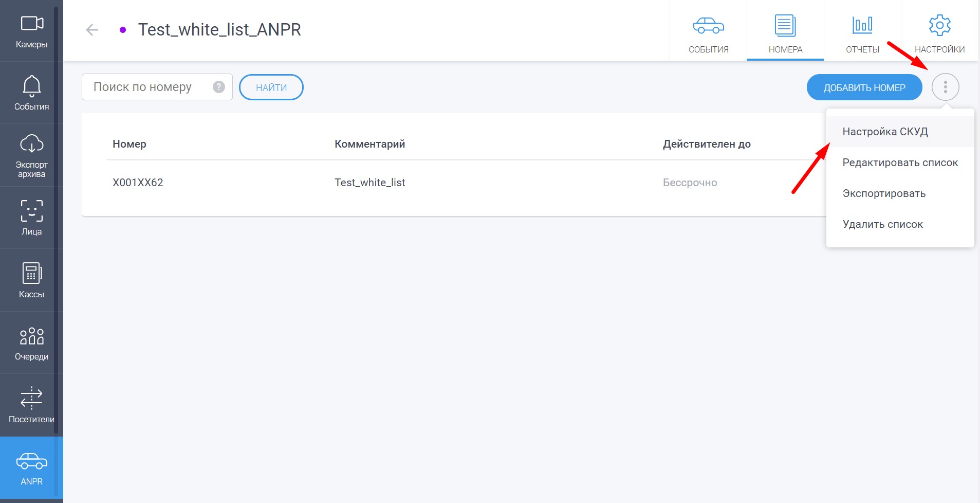980x503 pixels.
Task: Click the НАЙТИ search button
Action: 271,87
